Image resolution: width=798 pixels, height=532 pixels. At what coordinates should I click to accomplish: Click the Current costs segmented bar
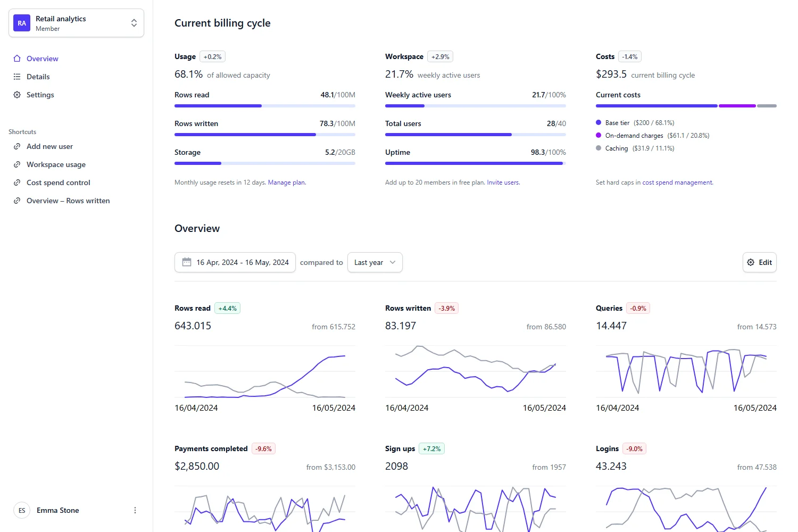pos(686,106)
